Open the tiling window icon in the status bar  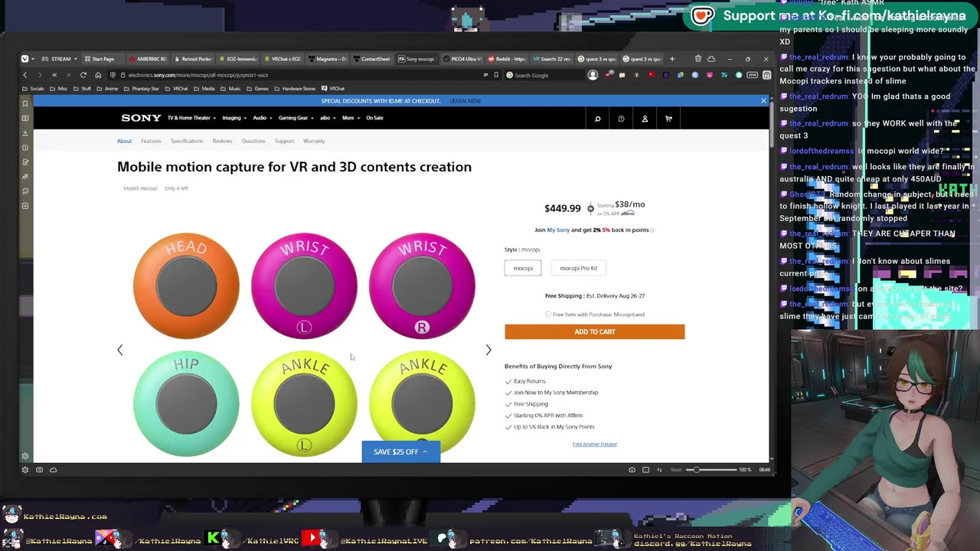[x=645, y=469]
